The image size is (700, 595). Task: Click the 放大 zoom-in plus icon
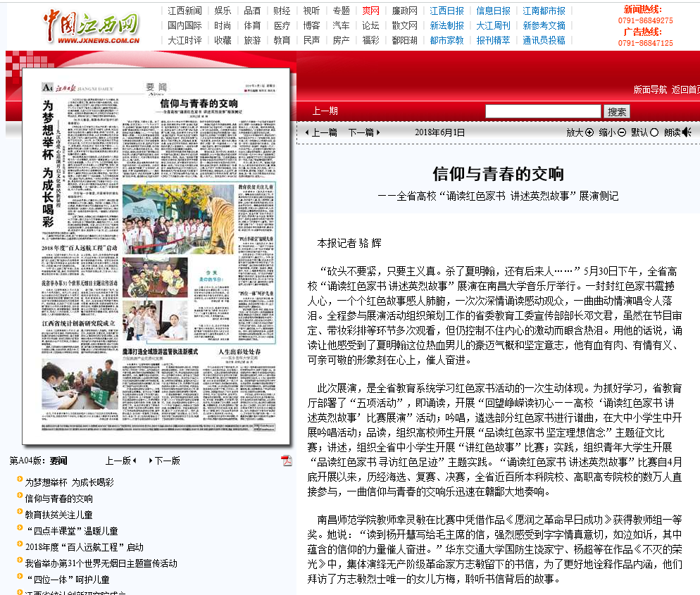(x=589, y=132)
